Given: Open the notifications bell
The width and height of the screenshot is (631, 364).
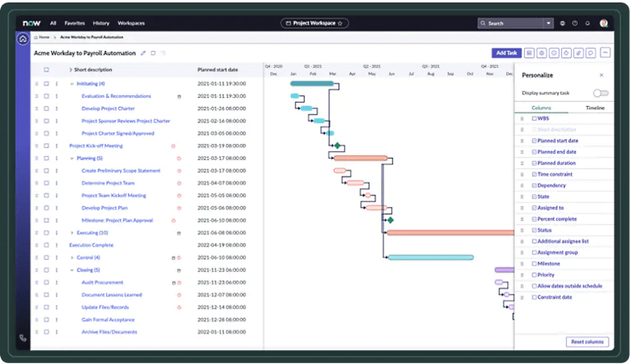Looking at the screenshot, I should click(587, 23).
